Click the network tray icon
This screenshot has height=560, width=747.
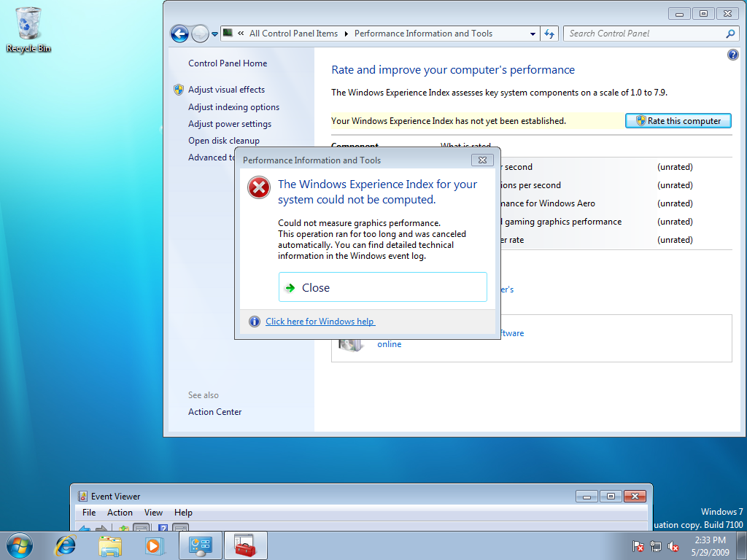tap(656, 545)
